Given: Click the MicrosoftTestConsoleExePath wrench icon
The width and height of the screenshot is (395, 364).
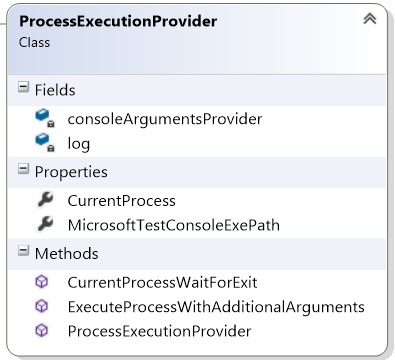Looking at the screenshot, I should [45, 224].
